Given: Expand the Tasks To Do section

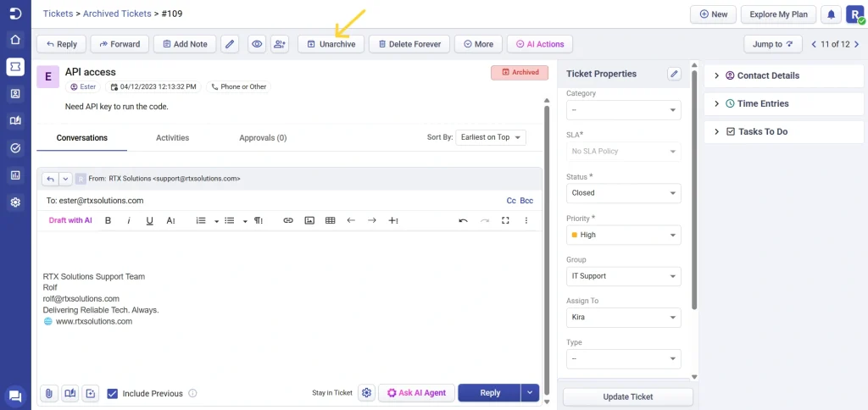Looking at the screenshot, I should (784, 131).
